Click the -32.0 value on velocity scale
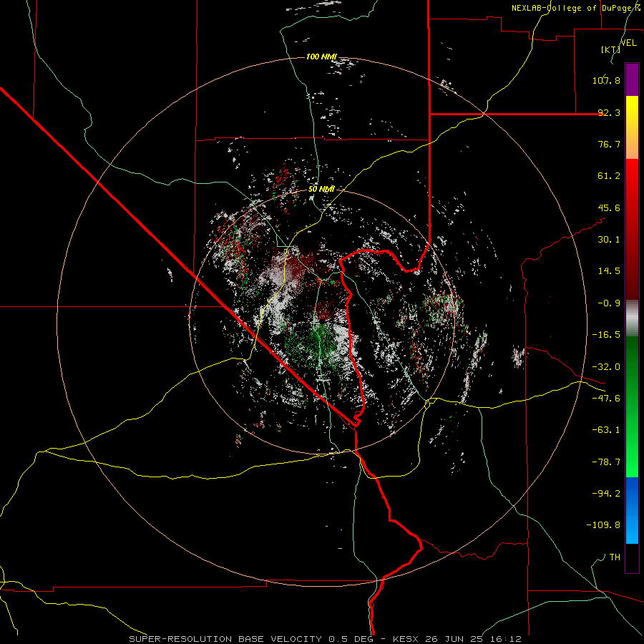This screenshot has height=644, width=644. (606, 367)
